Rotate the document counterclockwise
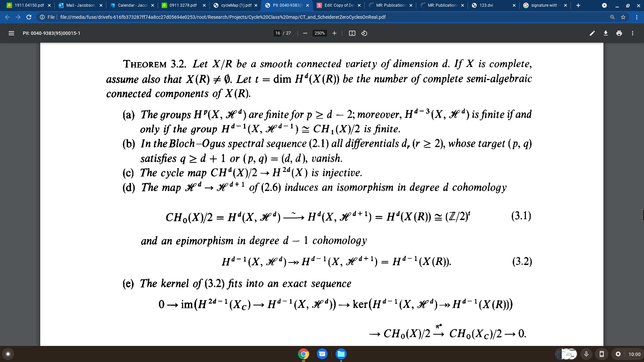Image resolution: width=644 pixels, height=362 pixels. (364, 33)
